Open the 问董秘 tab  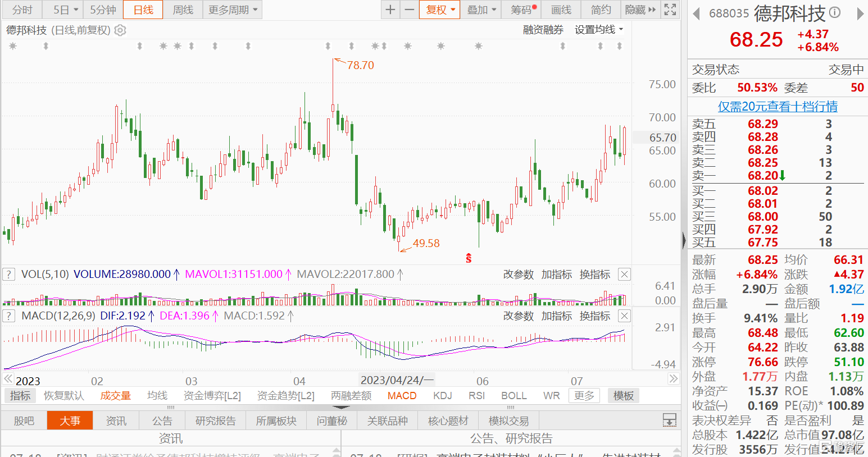click(331, 421)
